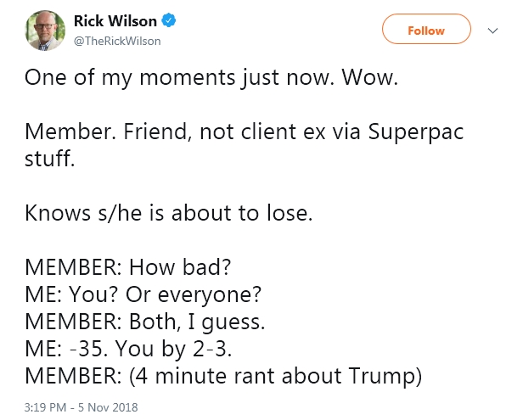523x420 pixels.
Task: Click the word 'Wow.' in first line
Action: (370, 78)
